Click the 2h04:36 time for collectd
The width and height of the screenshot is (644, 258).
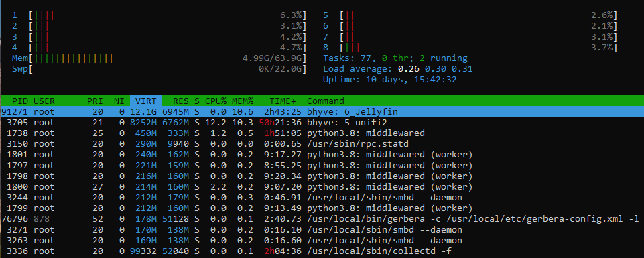pyautogui.click(x=283, y=251)
